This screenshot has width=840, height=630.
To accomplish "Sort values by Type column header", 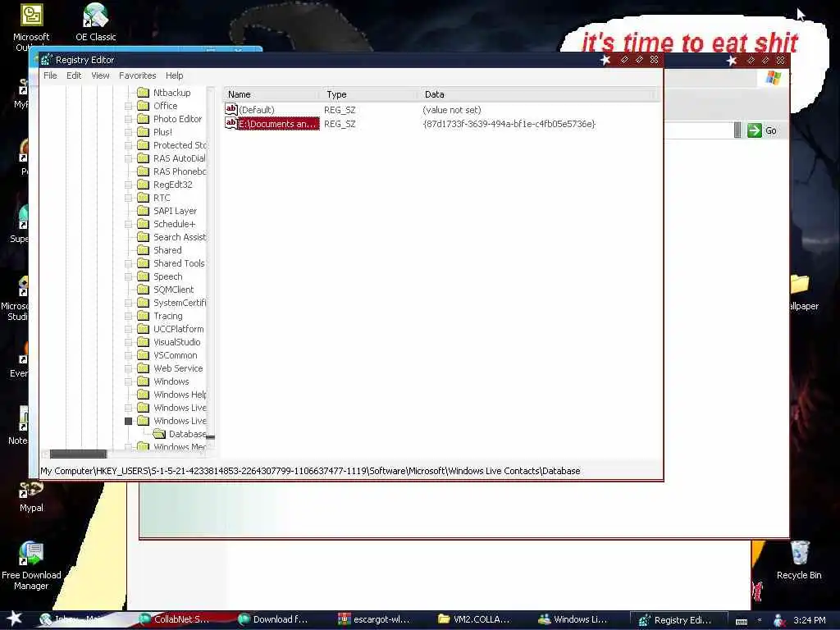I will (370, 94).
